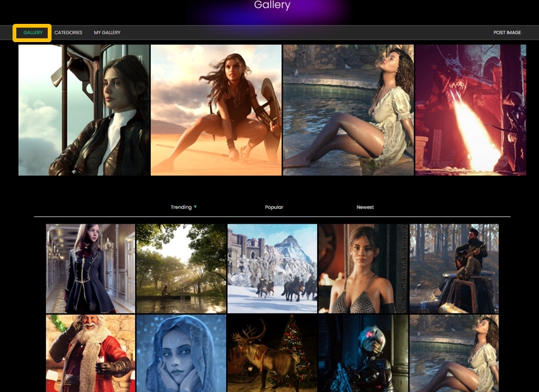Open the sunlit forest pond thumbnail

(x=181, y=268)
